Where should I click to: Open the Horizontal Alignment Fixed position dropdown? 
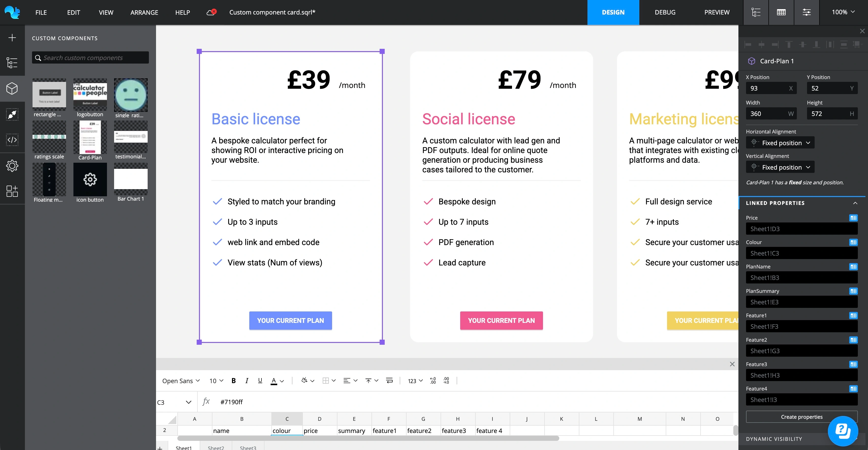click(780, 143)
